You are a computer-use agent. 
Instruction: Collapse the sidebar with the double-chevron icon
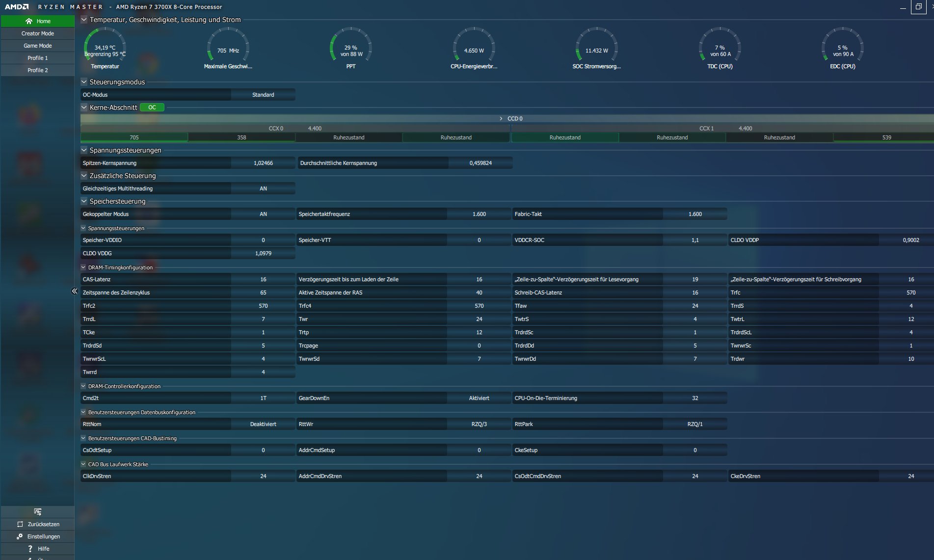point(75,291)
